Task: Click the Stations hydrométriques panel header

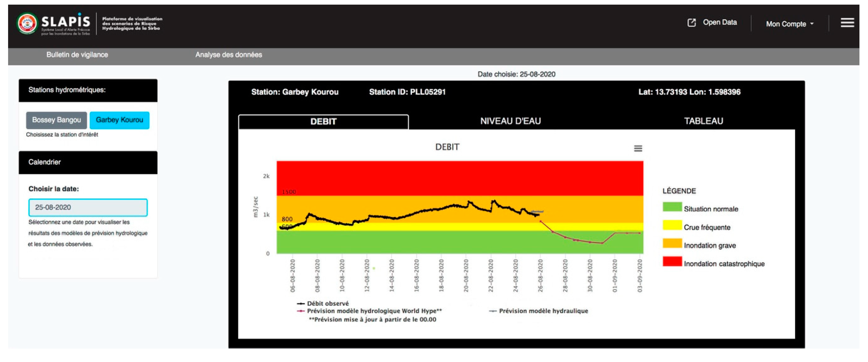Action: [x=88, y=90]
